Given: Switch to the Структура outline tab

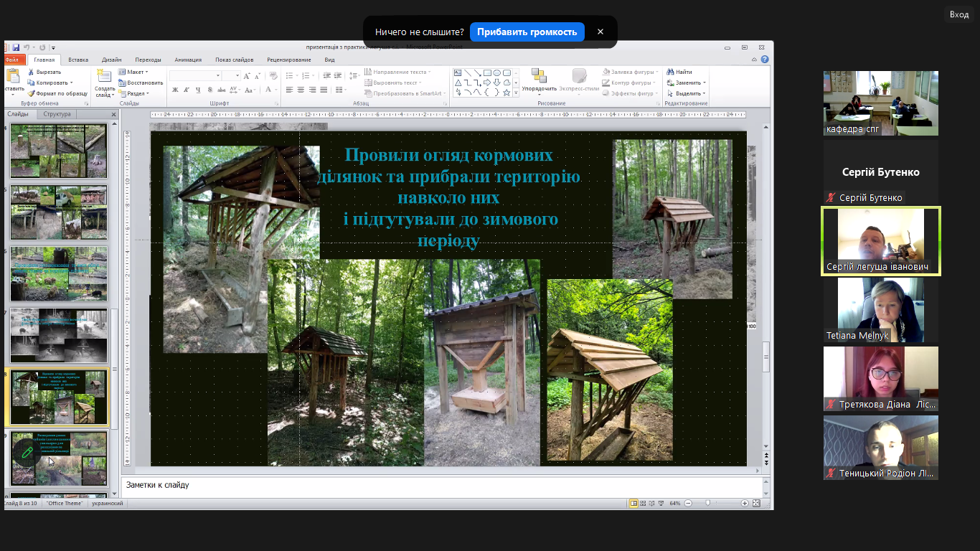Looking at the screenshot, I should (57, 114).
